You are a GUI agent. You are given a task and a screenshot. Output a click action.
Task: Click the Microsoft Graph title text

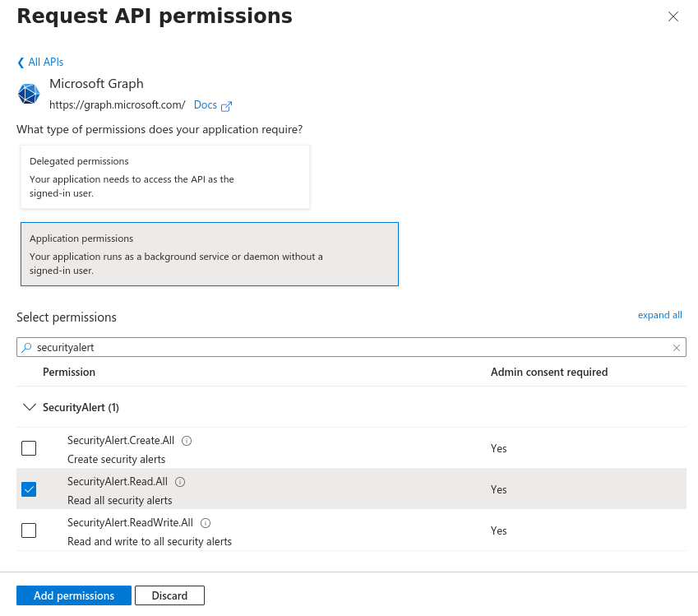[x=96, y=84]
